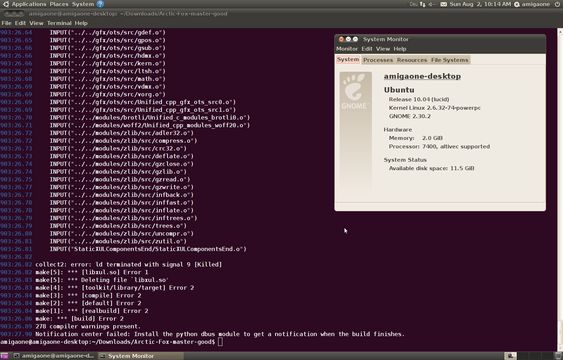Open the System menu in top panel
Viewport: 563px width, 360px height.
tap(83, 4)
